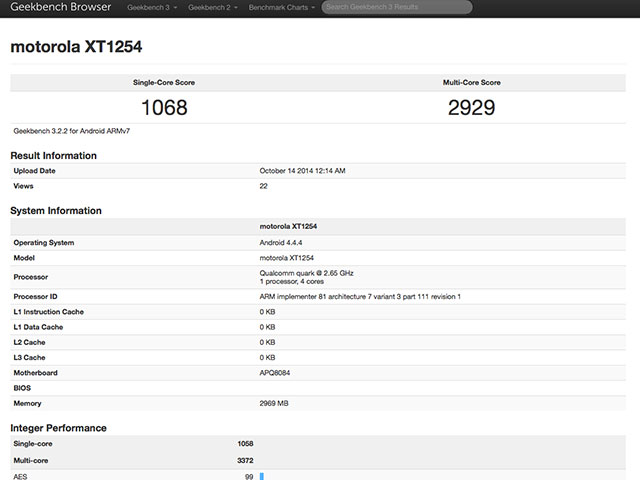640x480 pixels.
Task: Select Qualcomm quark @ 2.65 GHz processor text
Action: point(307,273)
